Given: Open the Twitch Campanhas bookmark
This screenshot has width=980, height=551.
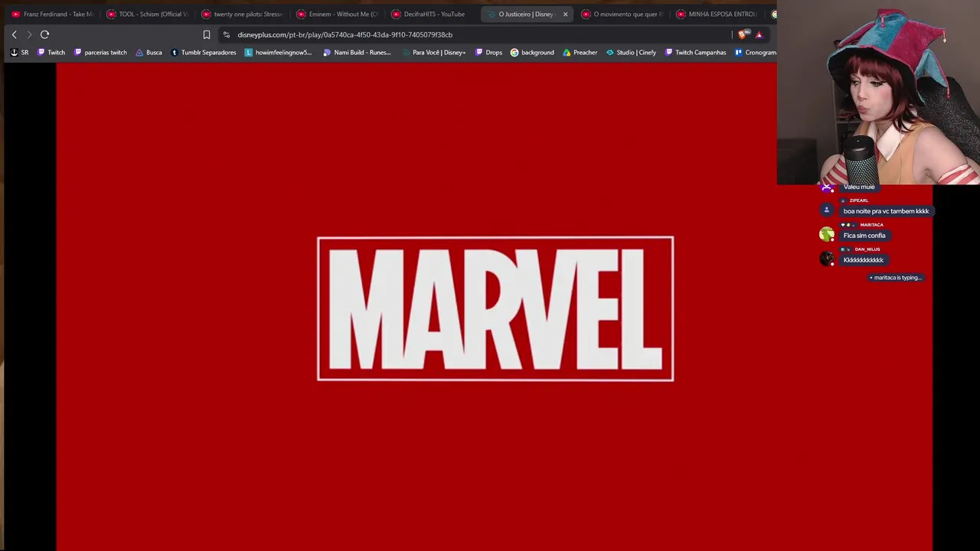Looking at the screenshot, I should coord(695,53).
